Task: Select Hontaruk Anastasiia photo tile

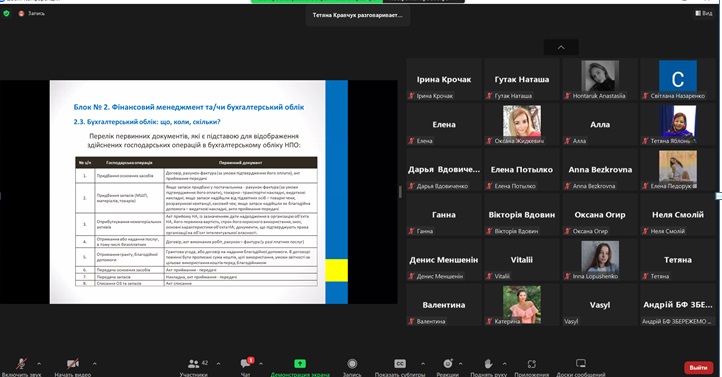Action: pos(600,79)
